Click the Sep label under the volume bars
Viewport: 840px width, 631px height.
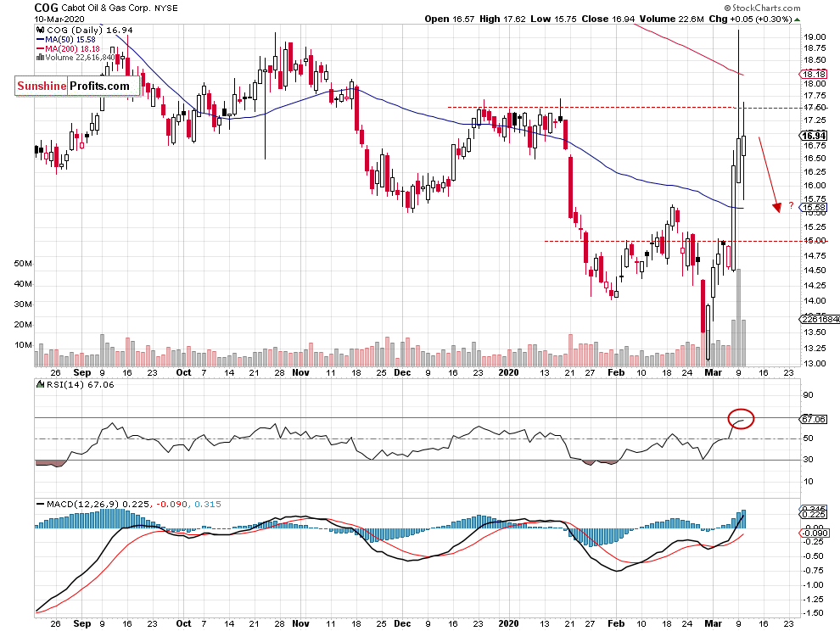pyautogui.click(x=82, y=373)
